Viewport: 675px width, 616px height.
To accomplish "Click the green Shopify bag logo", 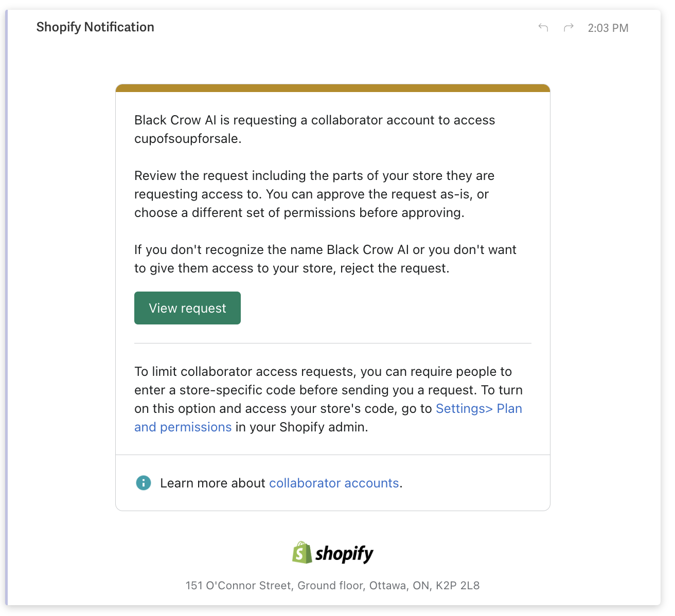I will tap(302, 553).
